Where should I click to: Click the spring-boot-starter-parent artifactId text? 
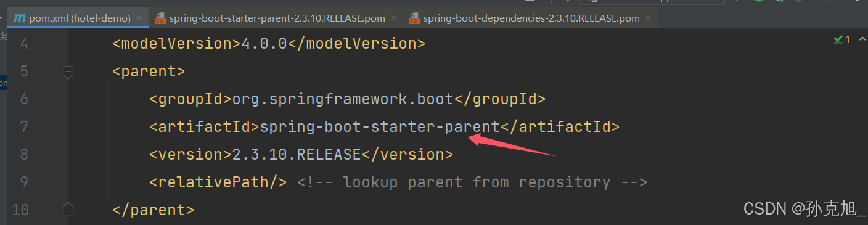[x=379, y=127]
